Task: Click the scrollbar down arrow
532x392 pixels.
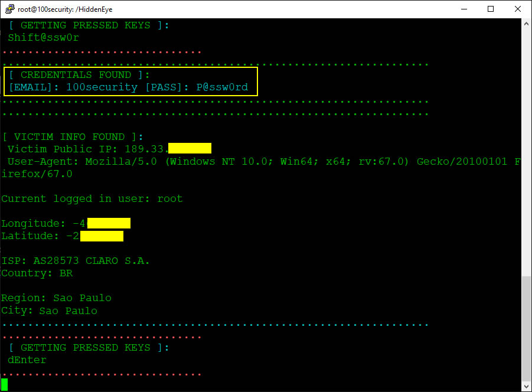Action: click(x=526, y=386)
